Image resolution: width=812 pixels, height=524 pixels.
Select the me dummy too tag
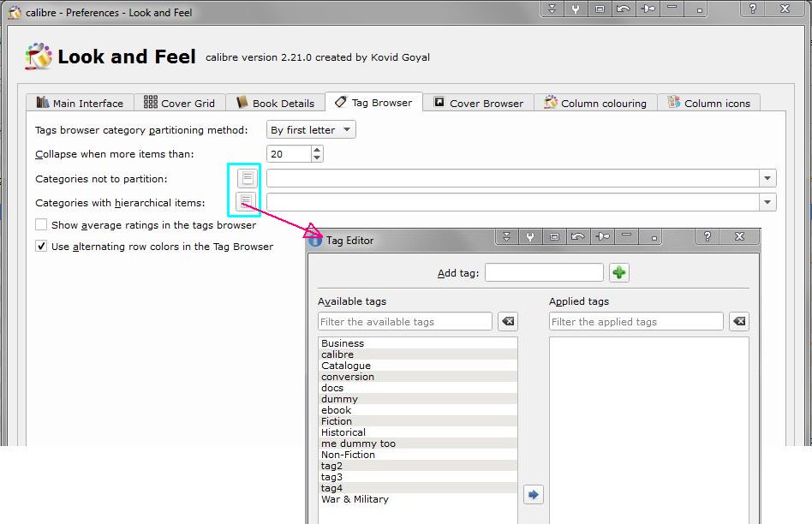[418, 444]
